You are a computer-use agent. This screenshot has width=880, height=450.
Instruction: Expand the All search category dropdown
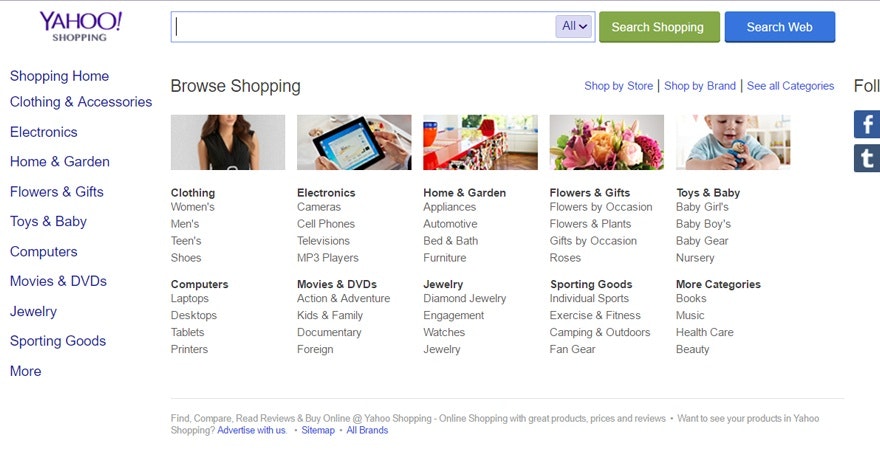(x=575, y=27)
